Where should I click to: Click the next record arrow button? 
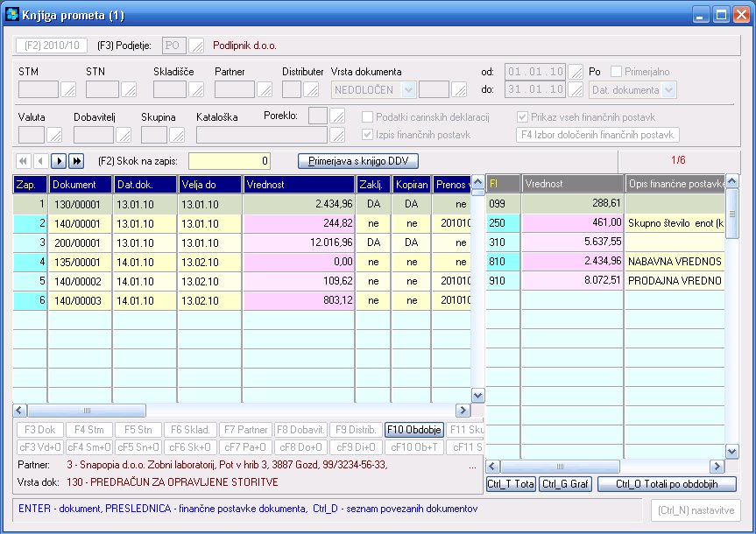pos(59,161)
